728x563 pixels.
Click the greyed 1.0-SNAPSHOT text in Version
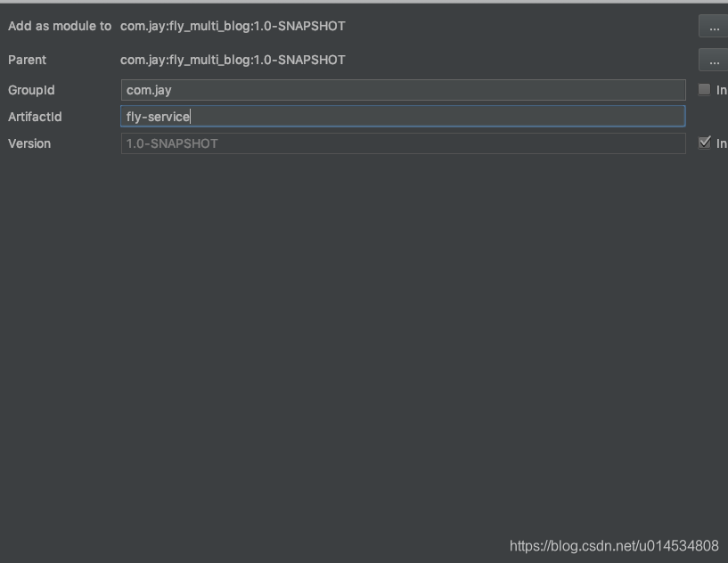coord(172,143)
